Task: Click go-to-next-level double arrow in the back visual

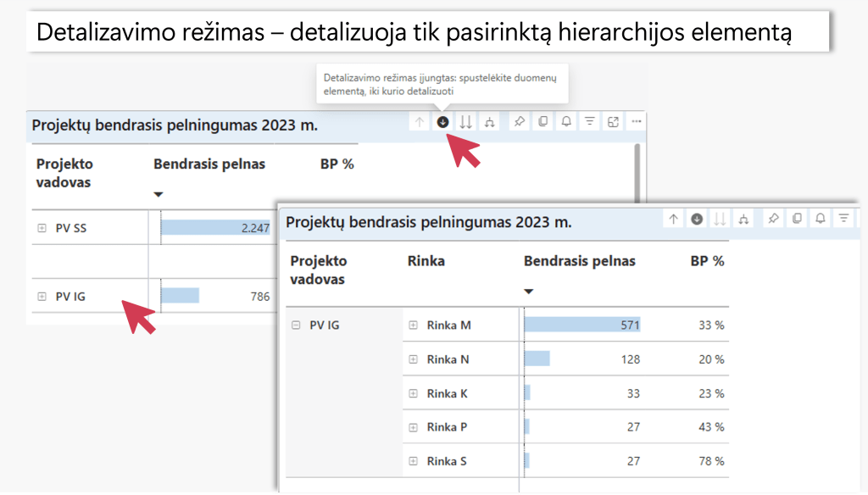Action: pos(465,122)
